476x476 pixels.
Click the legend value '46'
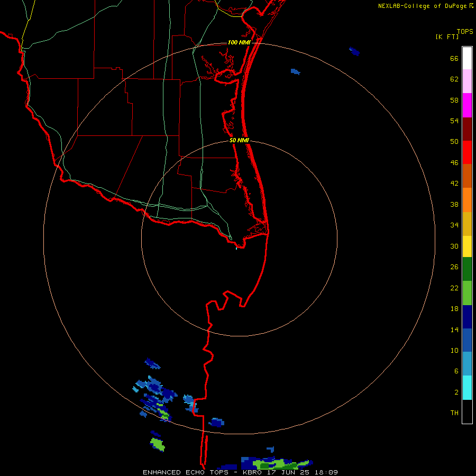[x=454, y=163]
